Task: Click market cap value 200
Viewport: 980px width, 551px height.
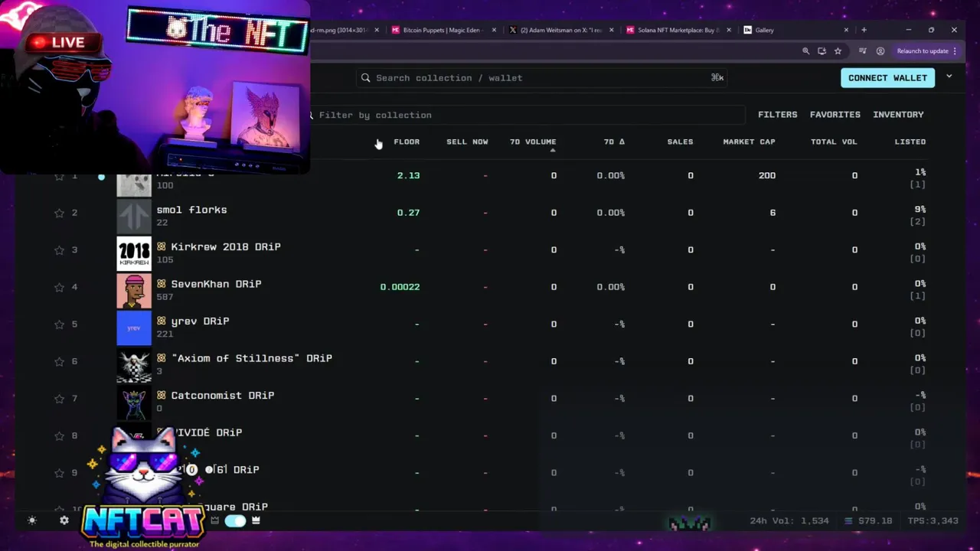Action: coord(767,175)
